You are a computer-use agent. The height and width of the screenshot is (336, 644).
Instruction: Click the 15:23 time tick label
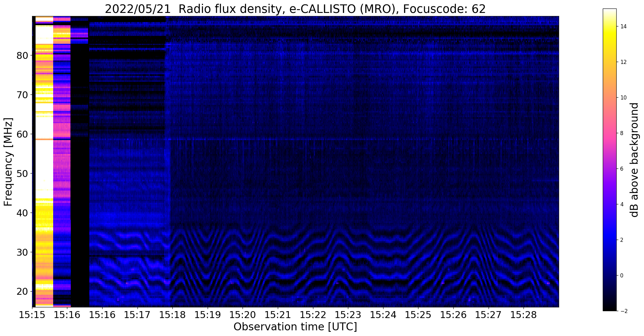[x=348, y=315]
